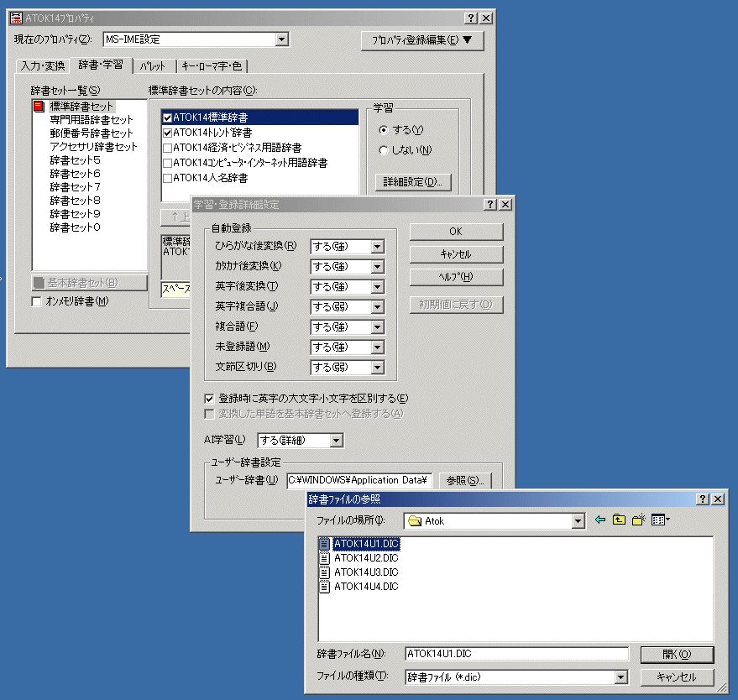Viewport: 738px width, 700px height.
Task: Select 専門用語辞書セット in list
Action: pos(92,120)
